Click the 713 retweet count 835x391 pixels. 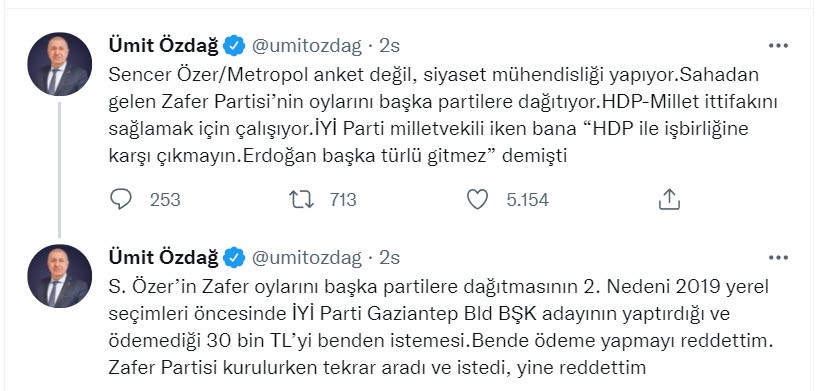click(342, 200)
